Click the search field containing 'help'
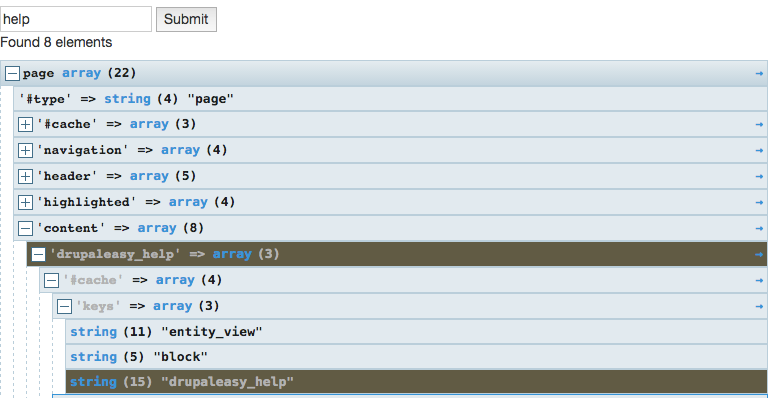The image size is (768, 398). (x=76, y=19)
